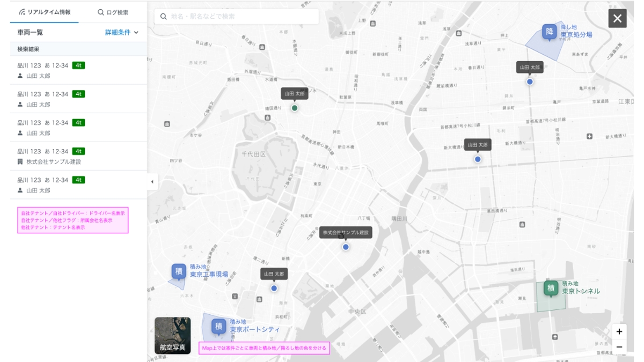The image size is (644, 362).
Task: Click the real-time signal icon in リアルタイム情報 tab
Action: tap(22, 12)
